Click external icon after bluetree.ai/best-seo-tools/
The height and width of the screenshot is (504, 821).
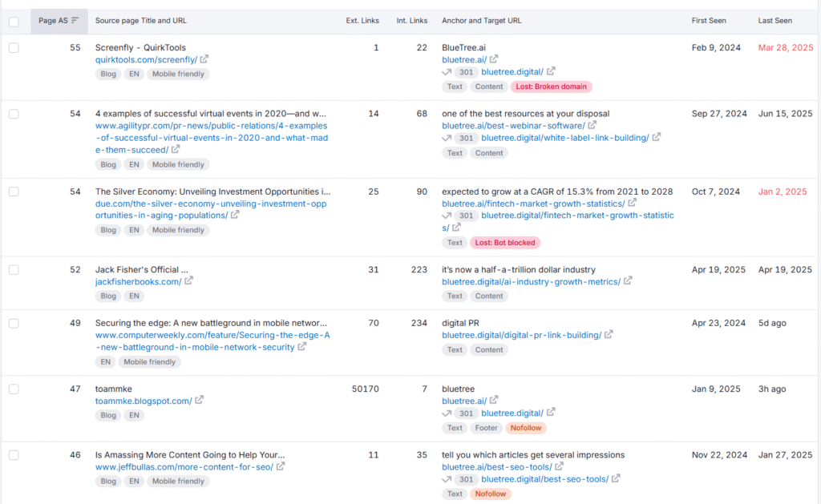[559, 466]
